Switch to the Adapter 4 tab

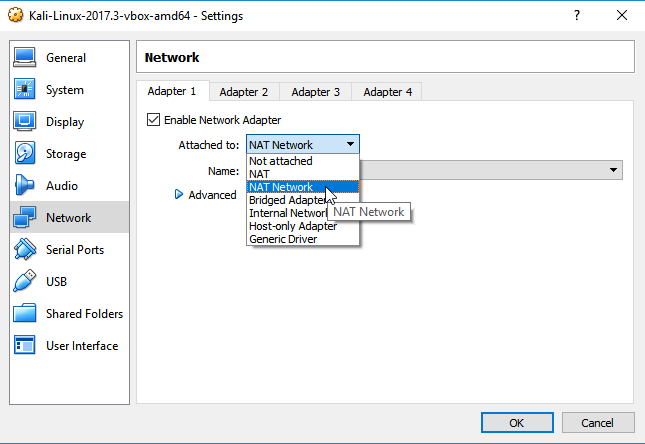pyautogui.click(x=388, y=92)
